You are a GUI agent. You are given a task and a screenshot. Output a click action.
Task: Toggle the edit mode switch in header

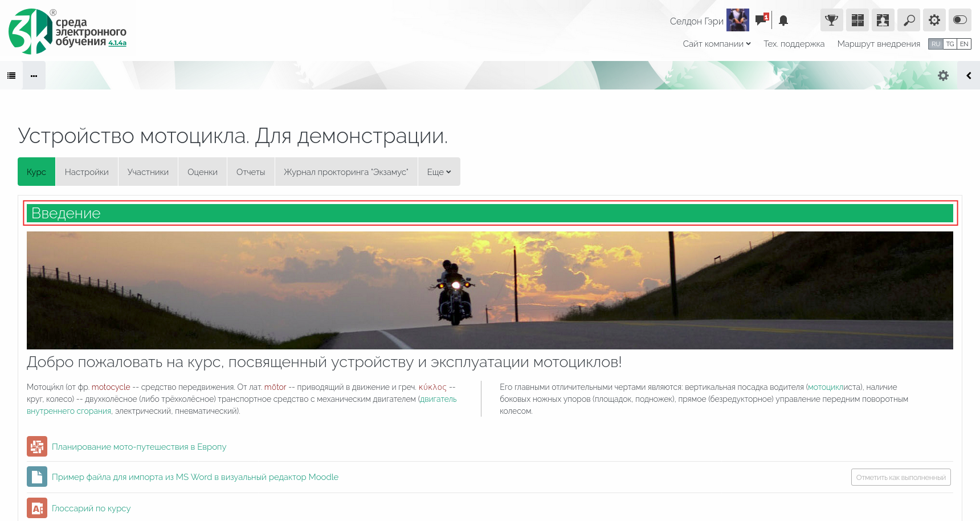pos(960,21)
